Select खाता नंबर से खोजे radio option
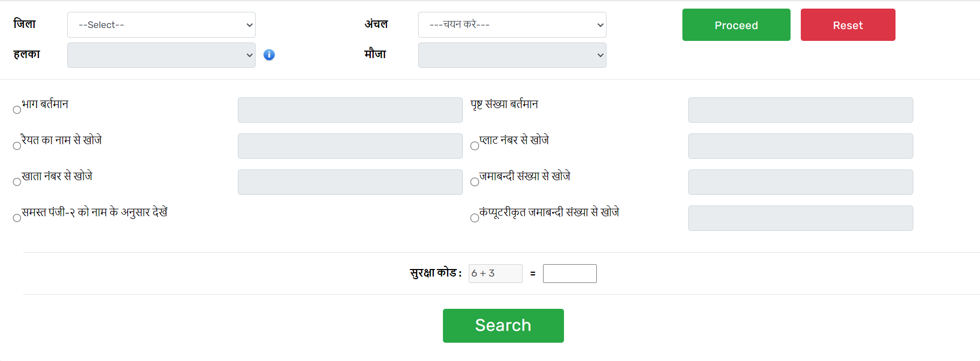Image resolution: width=980 pixels, height=361 pixels. click(17, 182)
